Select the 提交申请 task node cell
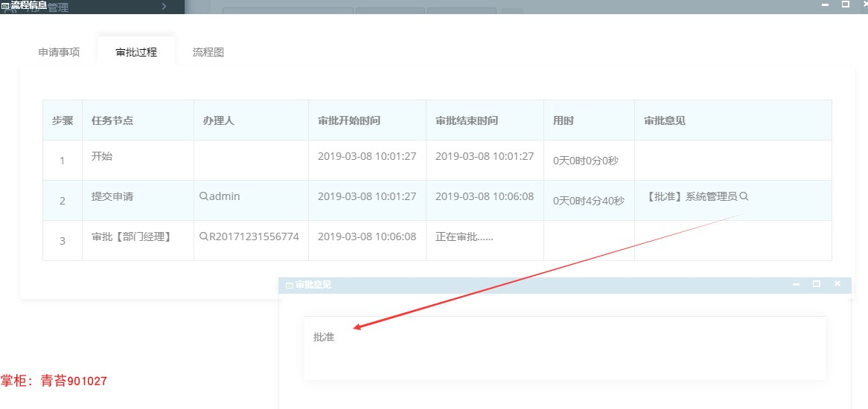The image size is (868, 409). click(138, 201)
